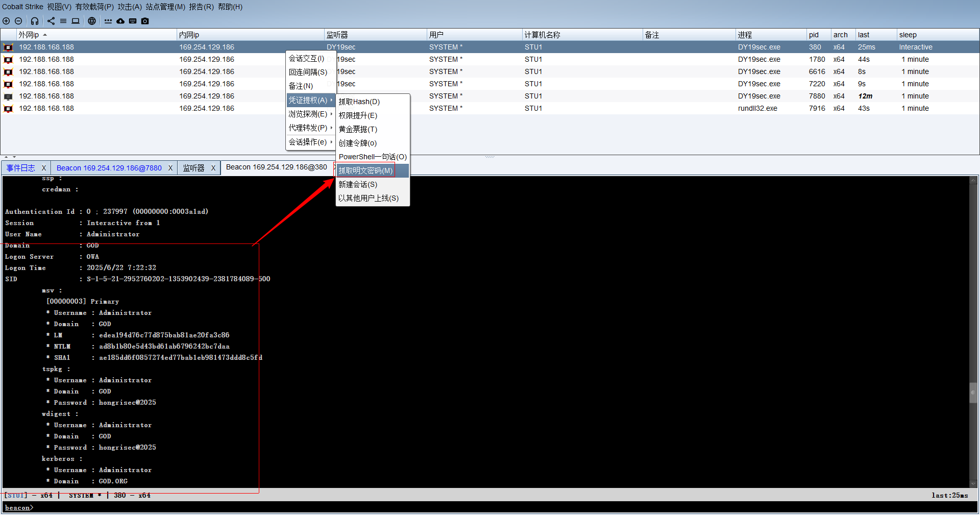Click the disconnect minus icon in toolbar
Viewport: 980px width, 515px height.
(x=18, y=21)
